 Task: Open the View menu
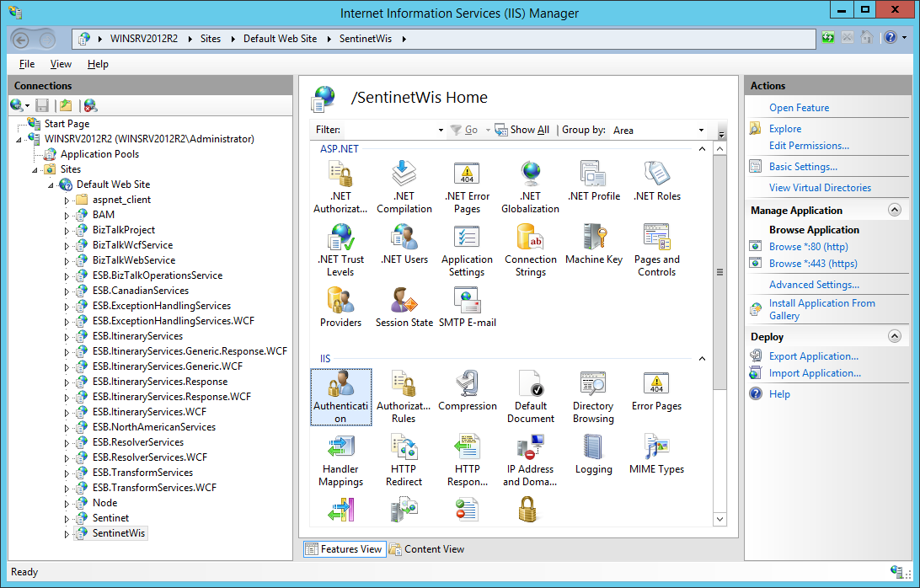[x=61, y=64]
